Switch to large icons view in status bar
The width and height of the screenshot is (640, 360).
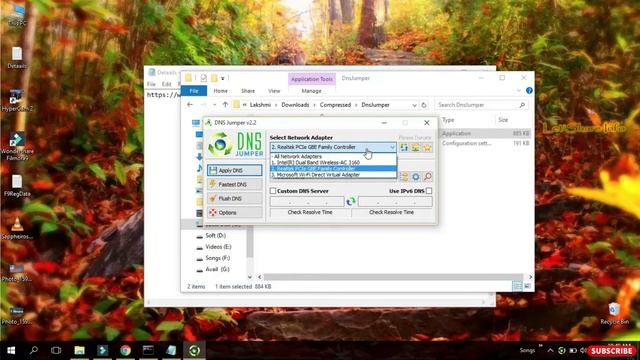[x=527, y=287]
